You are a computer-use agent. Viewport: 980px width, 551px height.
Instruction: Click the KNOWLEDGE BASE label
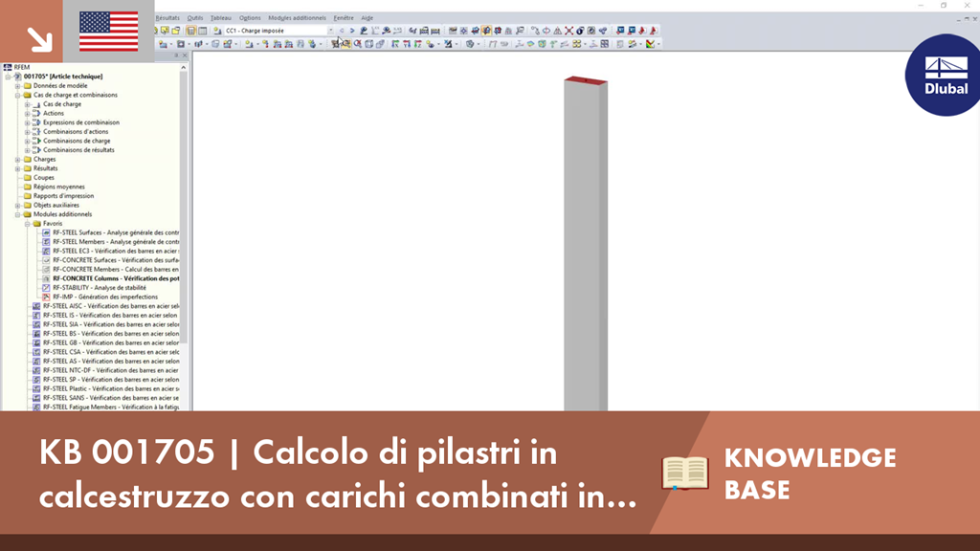click(x=810, y=474)
